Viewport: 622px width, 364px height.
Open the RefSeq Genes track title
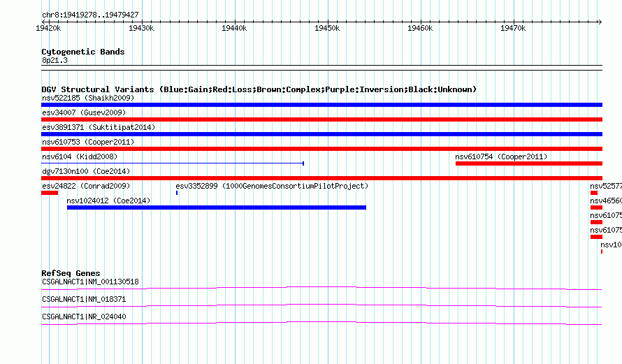click(71, 273)
